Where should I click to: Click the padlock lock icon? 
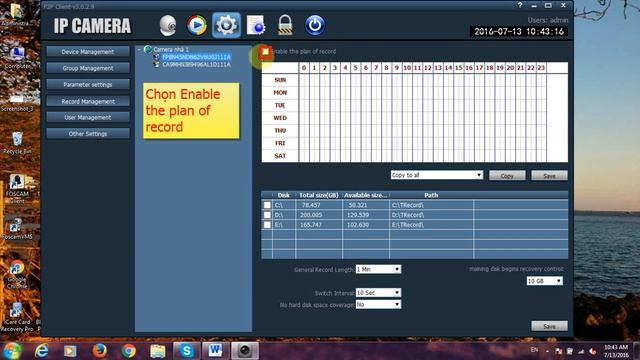pos(285,25)
